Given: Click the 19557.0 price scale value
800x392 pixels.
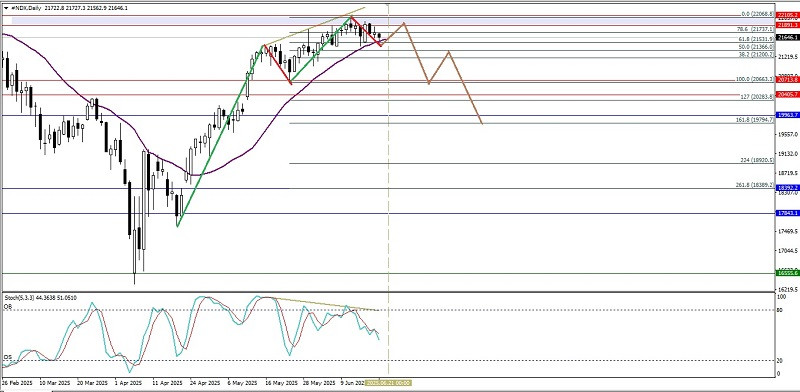Looking at the screenshot, I should [x=787, y=134].
